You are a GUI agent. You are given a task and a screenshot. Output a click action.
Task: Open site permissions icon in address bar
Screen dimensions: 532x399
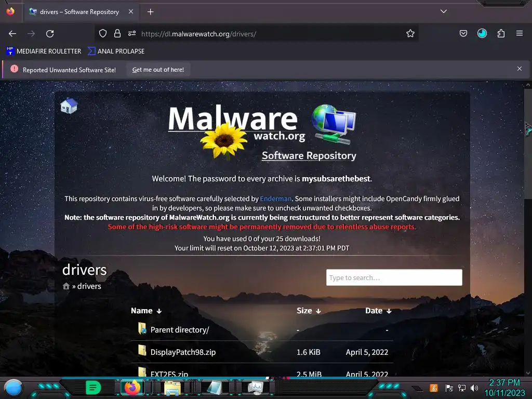click(x=132, y=34)
